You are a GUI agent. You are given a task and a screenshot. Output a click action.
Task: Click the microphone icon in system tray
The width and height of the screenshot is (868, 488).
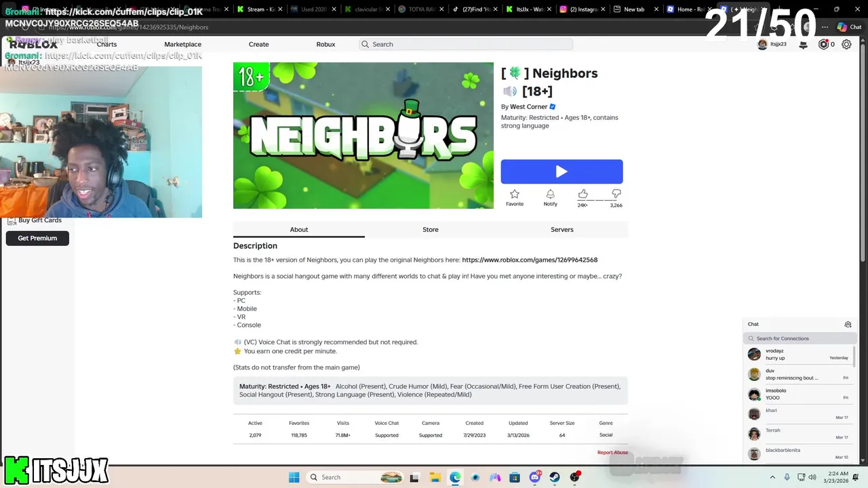click(787, 477)
